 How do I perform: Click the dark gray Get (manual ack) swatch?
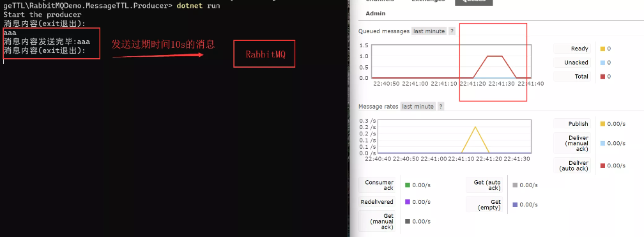tap(408, 222)
